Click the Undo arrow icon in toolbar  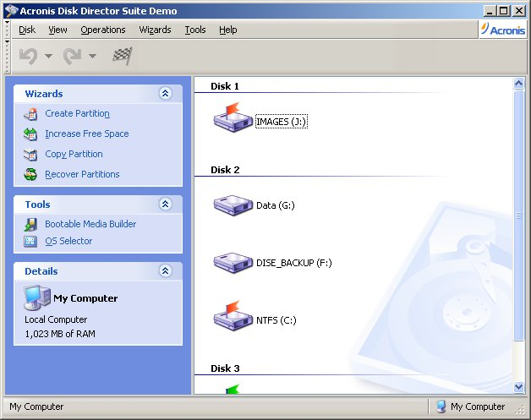pyautogui.click(x=28, y=56)
